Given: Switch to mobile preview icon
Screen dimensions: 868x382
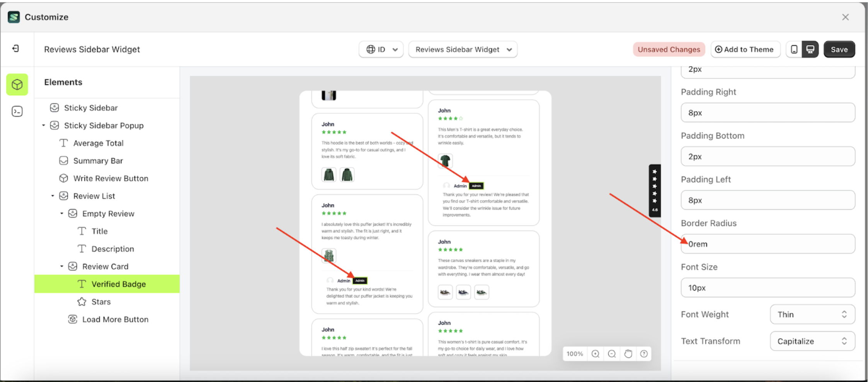Looking at the screenshot, I should [x=794, y=49].
